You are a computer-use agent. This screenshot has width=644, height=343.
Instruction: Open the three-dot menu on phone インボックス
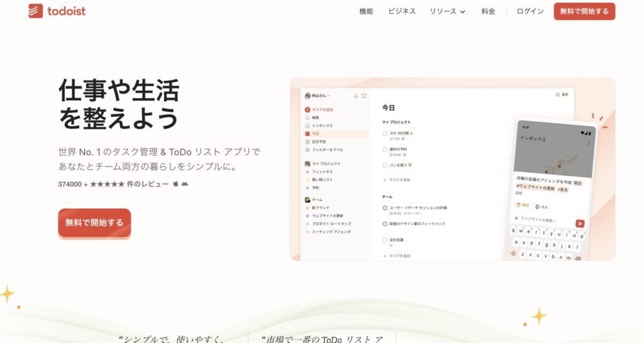point(589,144)
